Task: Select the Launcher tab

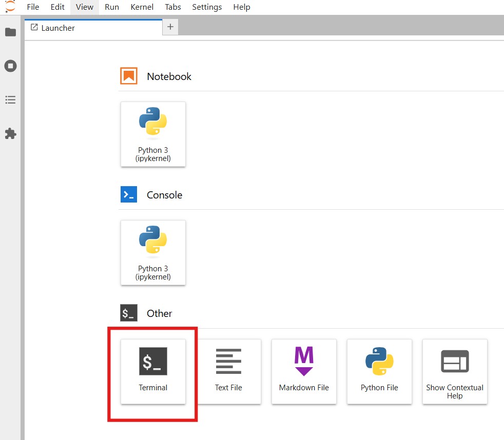Action: click(x=57, y=28)
